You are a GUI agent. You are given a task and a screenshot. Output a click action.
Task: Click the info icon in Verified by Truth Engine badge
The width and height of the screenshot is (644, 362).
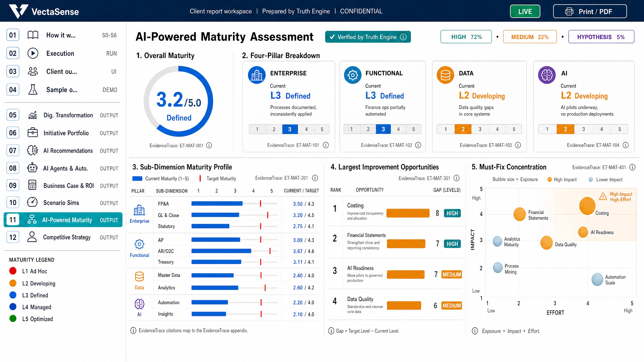pos(403,37)
